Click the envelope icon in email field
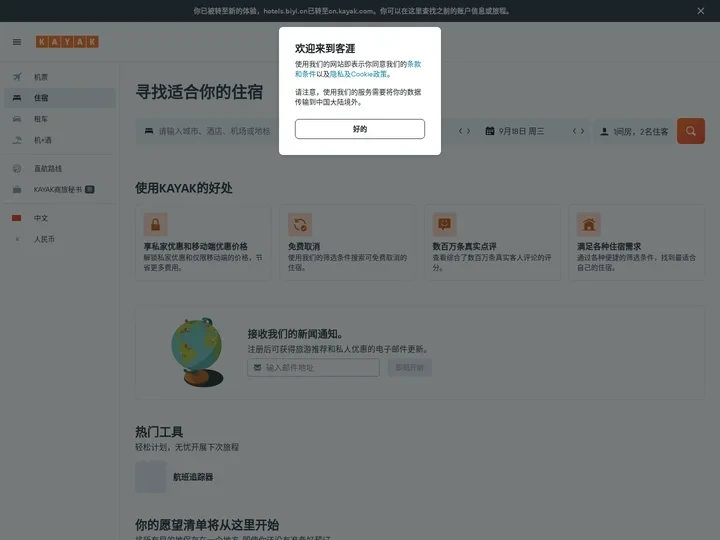The width and height of the screenshot is (720, 540). click(x=258, y=367)
